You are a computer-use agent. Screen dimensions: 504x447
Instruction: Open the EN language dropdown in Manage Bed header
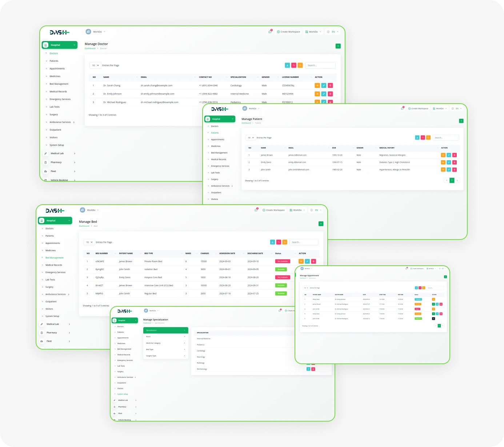click(316, 210)
